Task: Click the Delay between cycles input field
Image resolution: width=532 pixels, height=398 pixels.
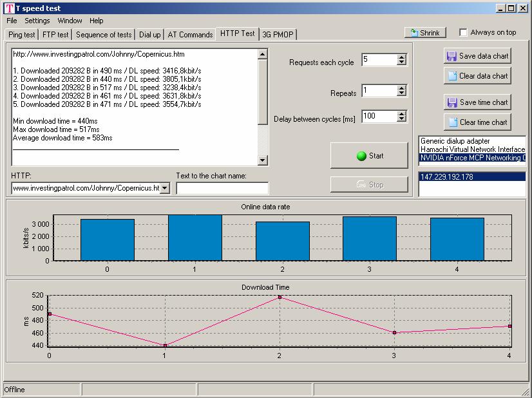Action: pyautogui.click(x=379, y=117)
